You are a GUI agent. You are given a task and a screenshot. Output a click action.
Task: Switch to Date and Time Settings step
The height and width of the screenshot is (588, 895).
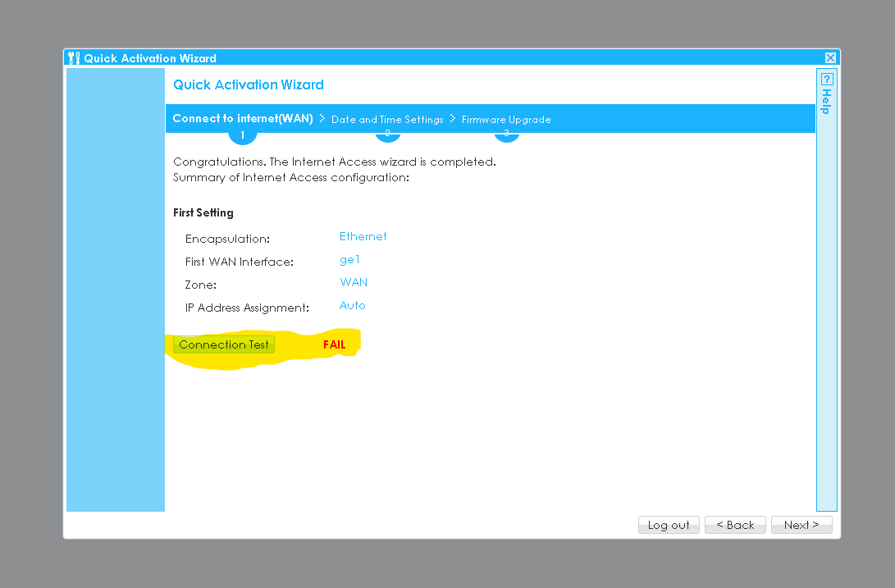(387, 119)
